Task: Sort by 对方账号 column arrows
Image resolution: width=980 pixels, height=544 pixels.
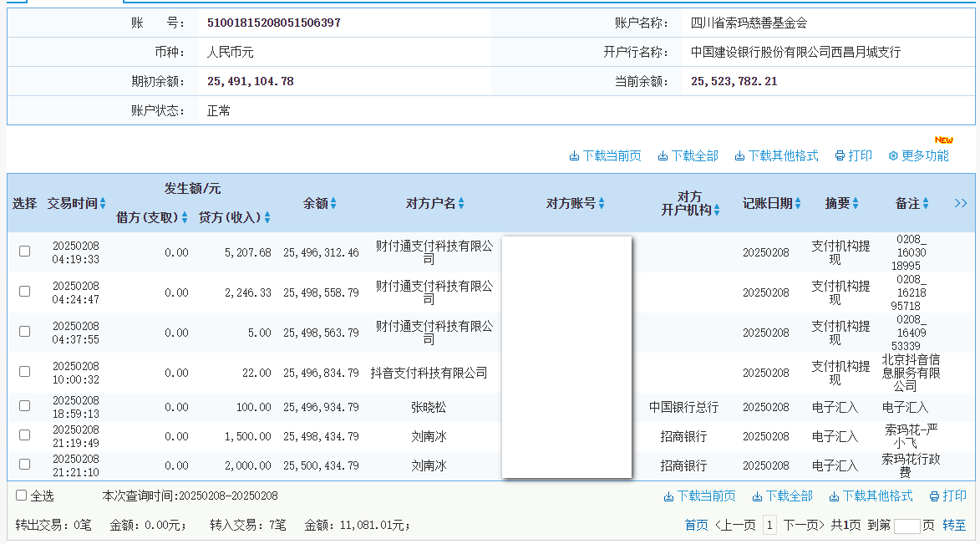Action: 602,203
